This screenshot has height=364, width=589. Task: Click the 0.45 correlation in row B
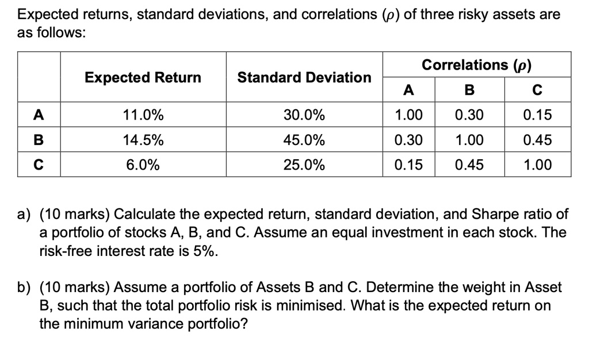[538, 140]
